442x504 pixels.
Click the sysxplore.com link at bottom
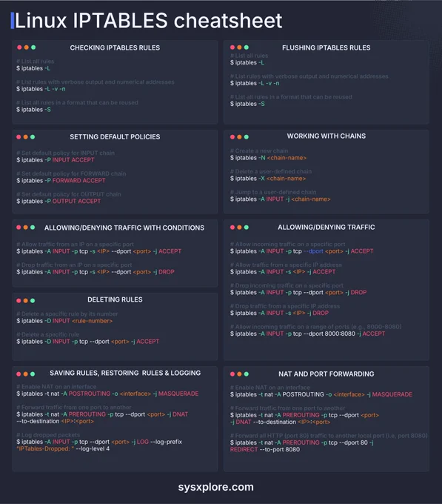pos(215,487)
